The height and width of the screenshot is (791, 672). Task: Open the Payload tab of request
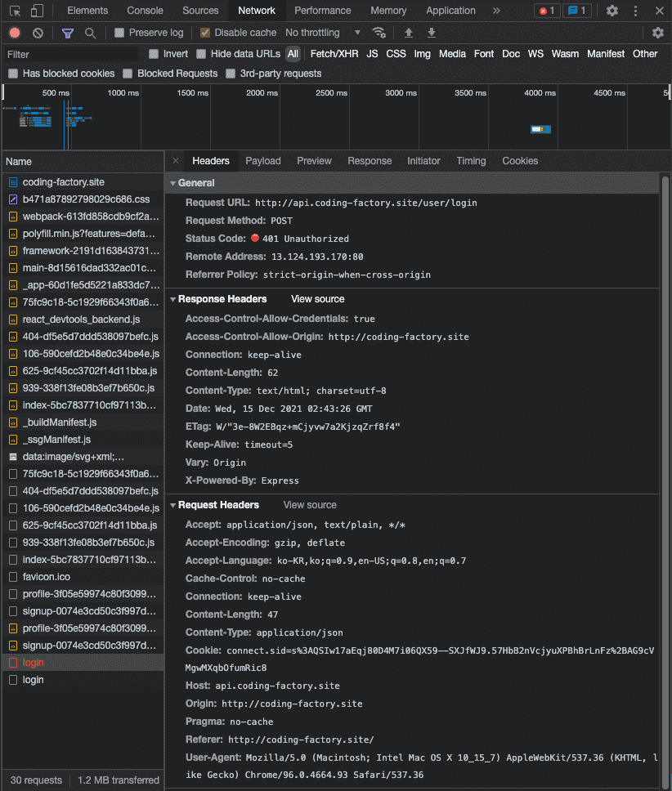263,161
